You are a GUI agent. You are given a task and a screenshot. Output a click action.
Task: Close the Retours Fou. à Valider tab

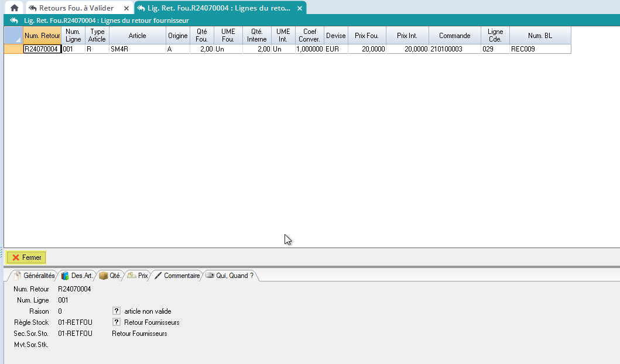(x=126, y=8)
